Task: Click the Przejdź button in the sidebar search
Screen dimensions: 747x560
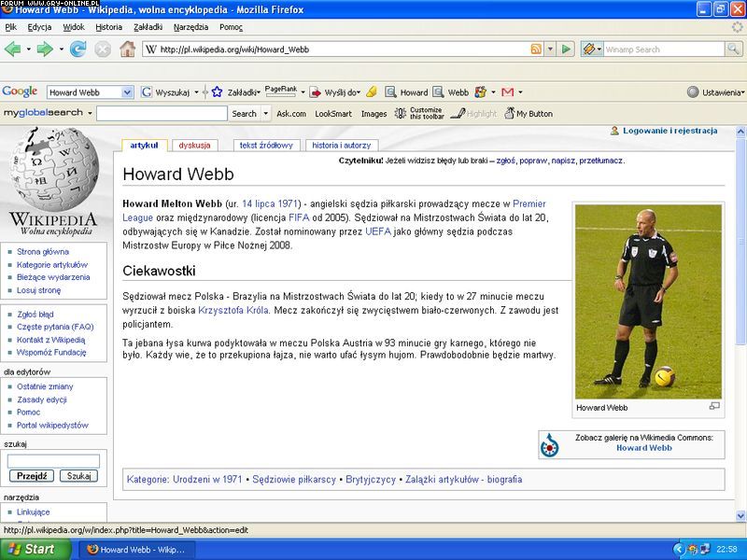Action: [32, 476]
